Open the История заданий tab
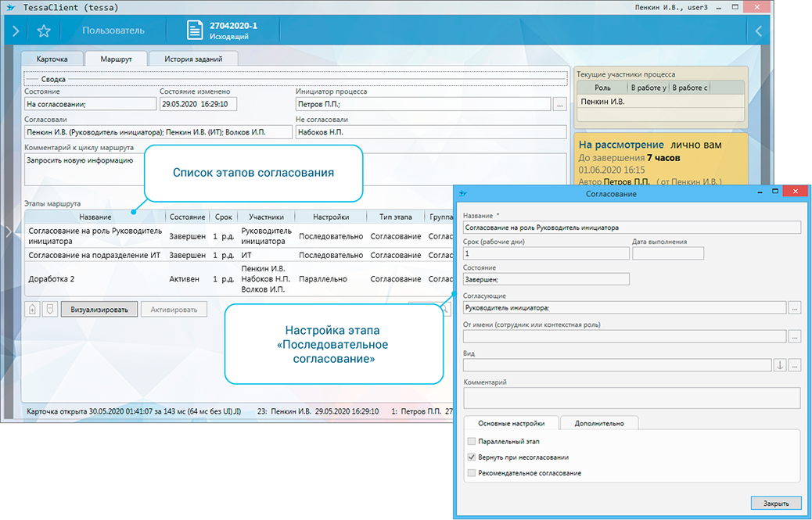 [x=192, y=59]
